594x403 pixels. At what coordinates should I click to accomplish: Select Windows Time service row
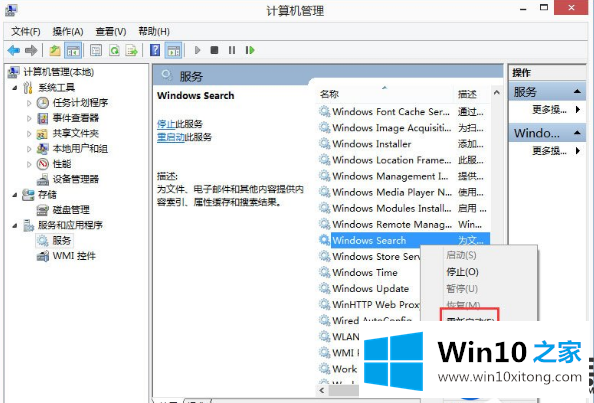coord(365,272)
